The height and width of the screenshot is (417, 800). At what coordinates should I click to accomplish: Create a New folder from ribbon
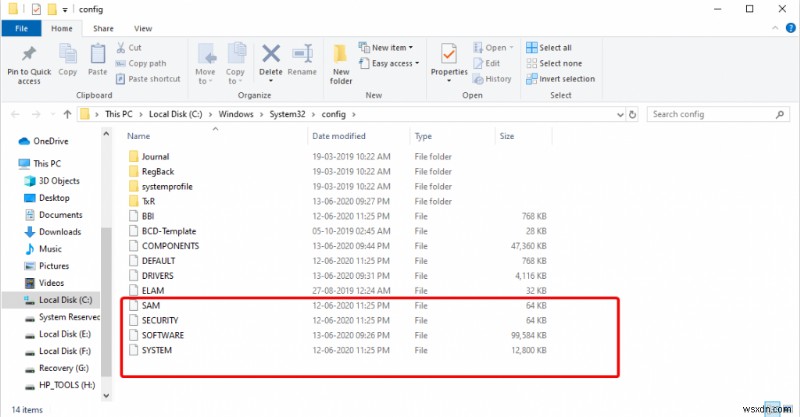(x=341, y=64)
